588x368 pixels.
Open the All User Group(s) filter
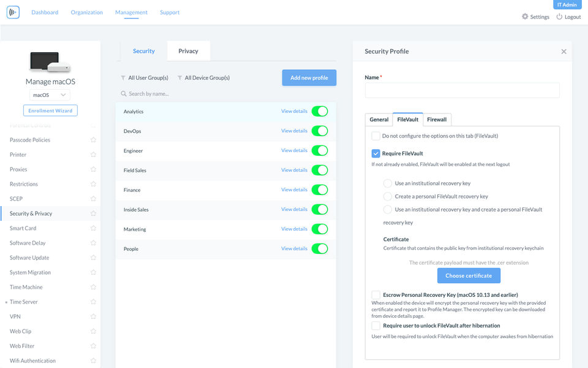(145, 78)
